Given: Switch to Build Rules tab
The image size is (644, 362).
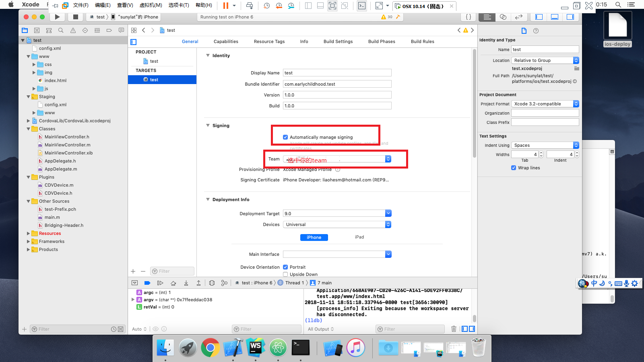Looking at the screenshot, I should (423, 41).
